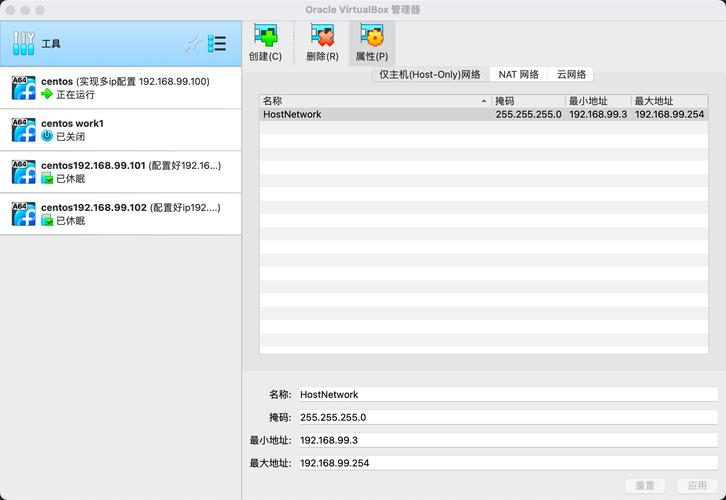Click the 应用 apply button
This screenshot has height=500, width=726.
tap(697, 485)
